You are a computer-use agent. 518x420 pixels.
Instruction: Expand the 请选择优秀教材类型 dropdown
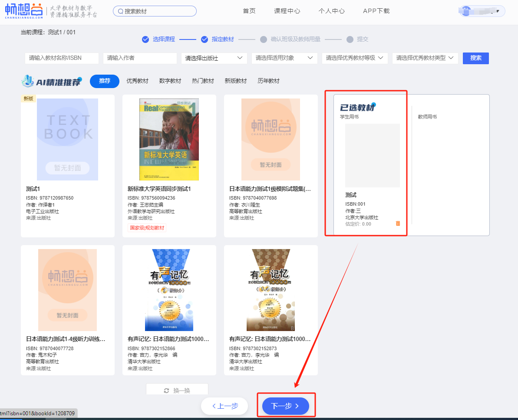(x=425, y=58)
